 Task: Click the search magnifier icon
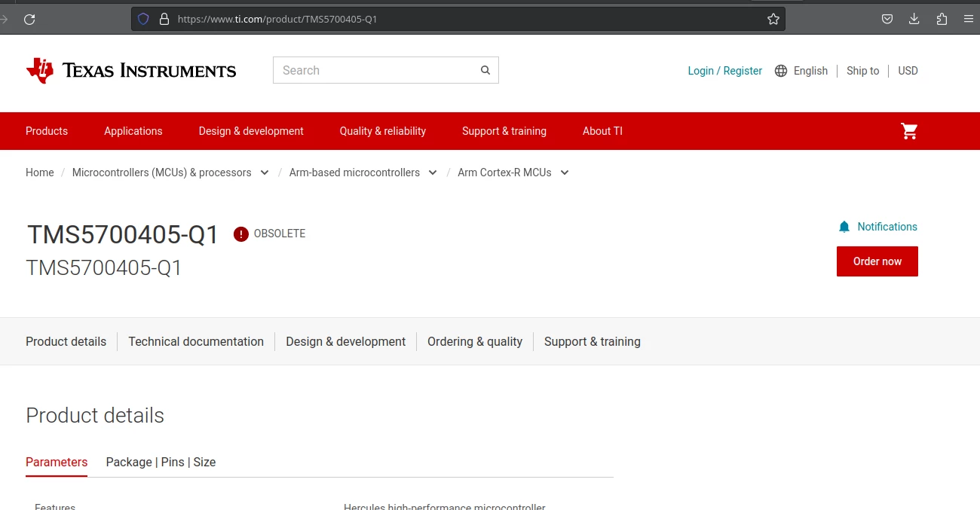click(x=485, y=70)
